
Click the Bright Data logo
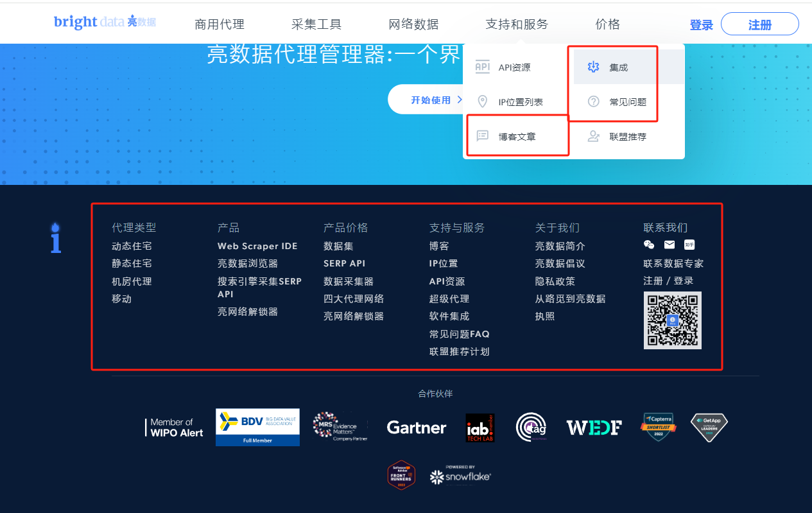tap(105, 22)
